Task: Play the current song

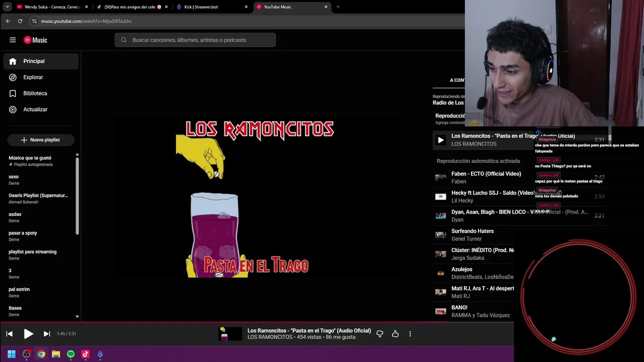Action: [x=28, y=334]
